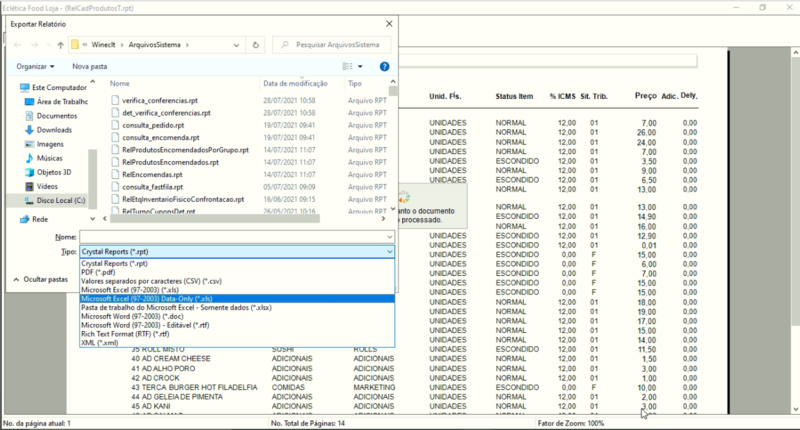Image resolution: width=800 pixels, height=430 pixels.
Task: Open Músicas in navigation pane
Action: pos(44,158)
